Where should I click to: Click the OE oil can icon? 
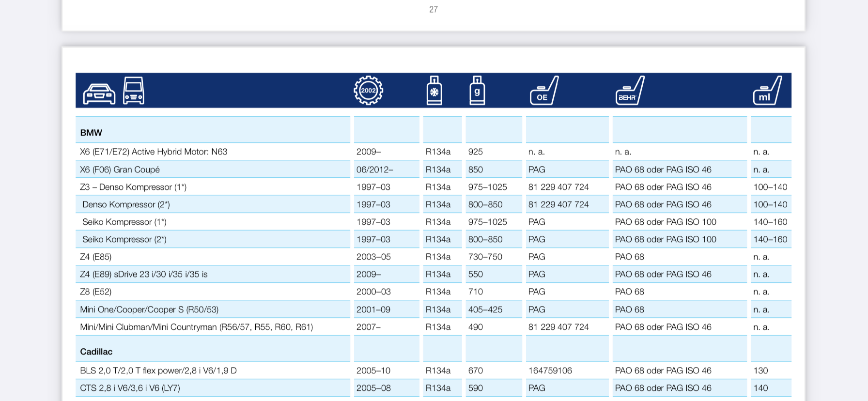pos(544,91)
